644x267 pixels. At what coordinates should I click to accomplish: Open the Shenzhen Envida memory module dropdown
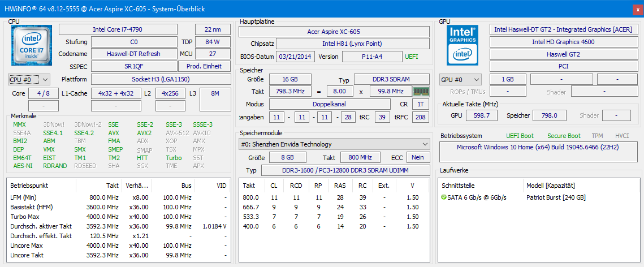[334, 144]
